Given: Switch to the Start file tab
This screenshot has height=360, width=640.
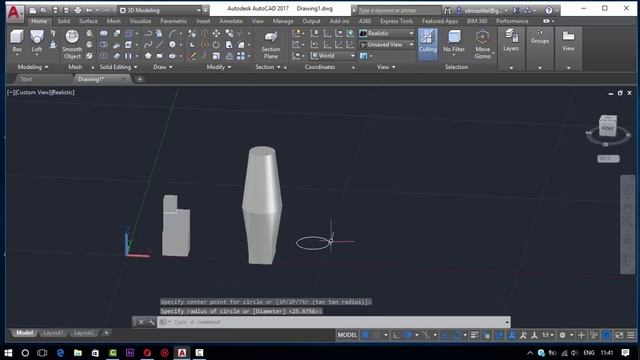Looking at the screenshot, I should point(26,79).
